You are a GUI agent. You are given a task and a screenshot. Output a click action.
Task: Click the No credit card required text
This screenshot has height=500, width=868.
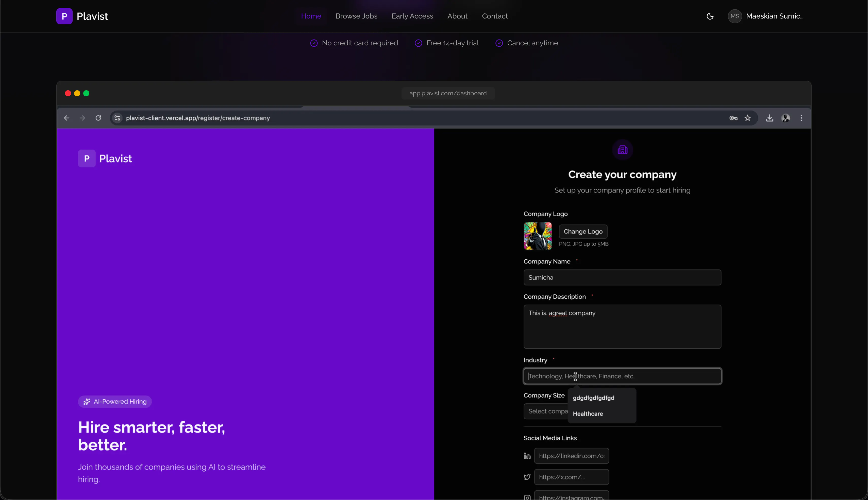pyautogui.click(x=360, y=43)
